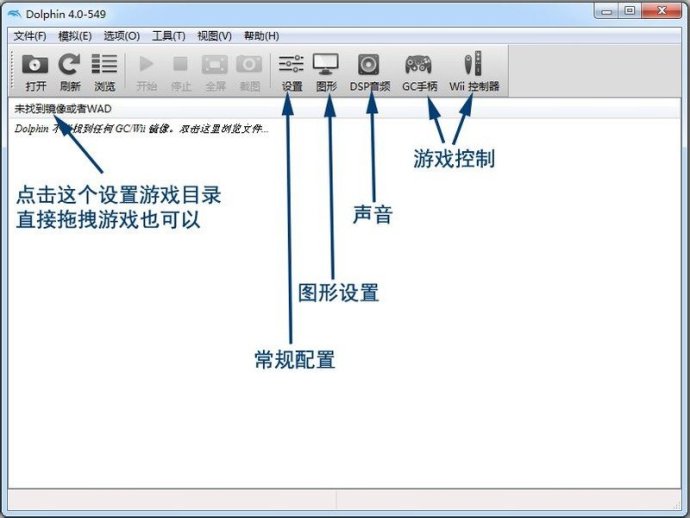Viewport: 690px width, 518px height.
Task: Click the Open (打开) disc icon
Action: tap(35, 65)
